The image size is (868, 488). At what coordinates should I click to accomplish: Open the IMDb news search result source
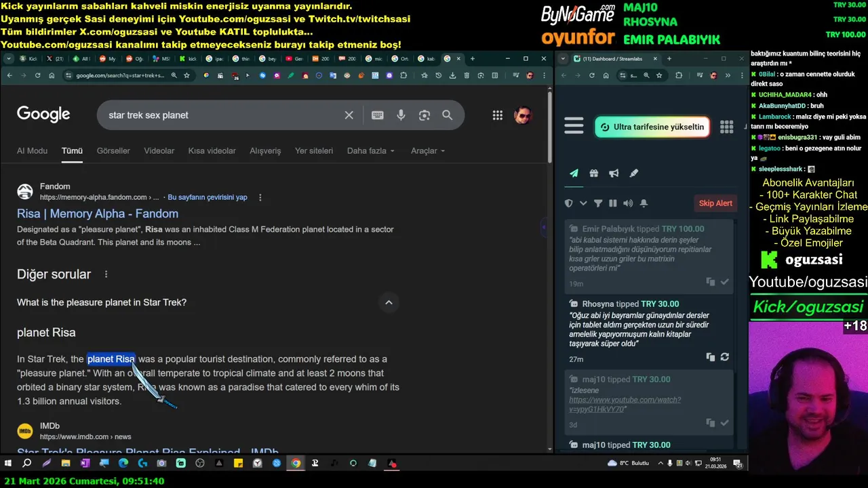[x=74, y=430]
